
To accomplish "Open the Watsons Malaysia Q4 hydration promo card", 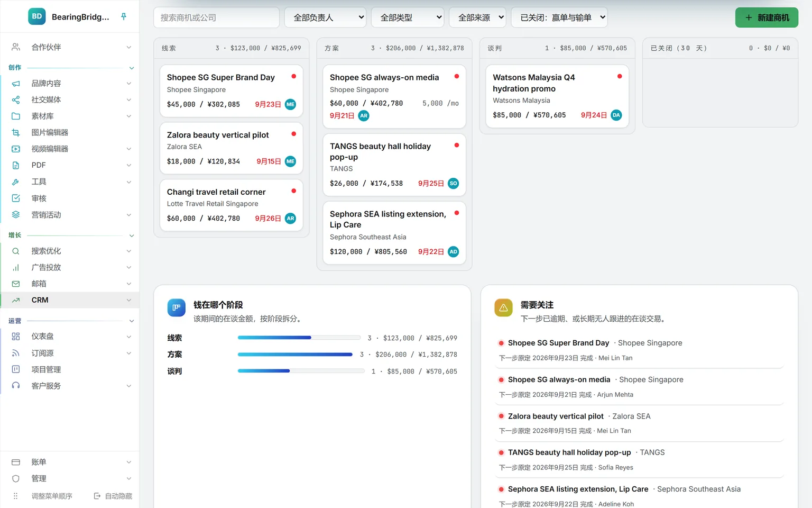I will click(557, 96).
